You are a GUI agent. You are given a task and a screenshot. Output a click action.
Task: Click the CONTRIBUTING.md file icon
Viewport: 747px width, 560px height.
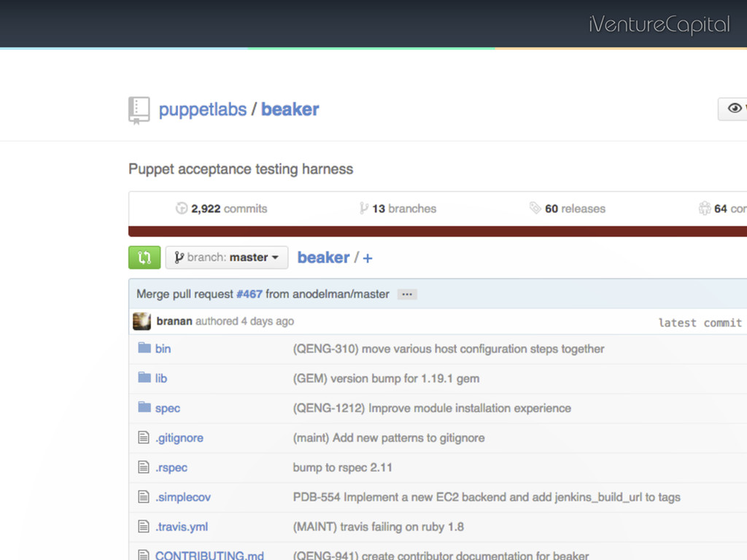(x=144, y=555)
